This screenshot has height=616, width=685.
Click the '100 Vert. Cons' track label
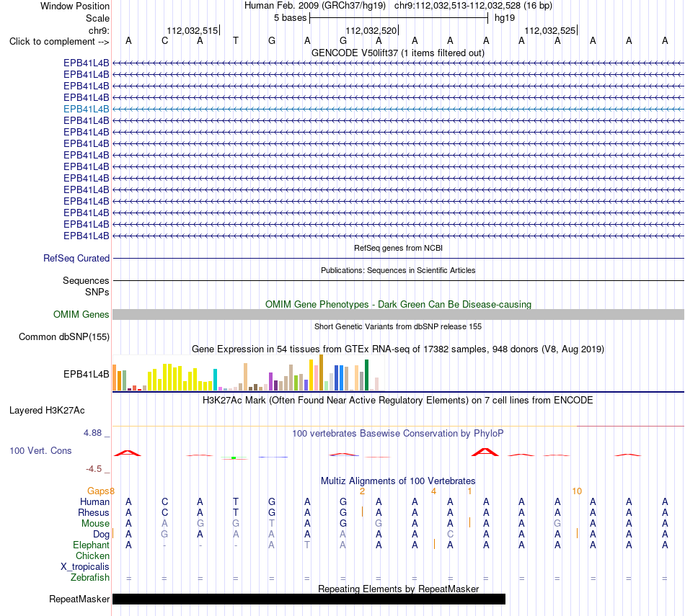tap(40, 450)
